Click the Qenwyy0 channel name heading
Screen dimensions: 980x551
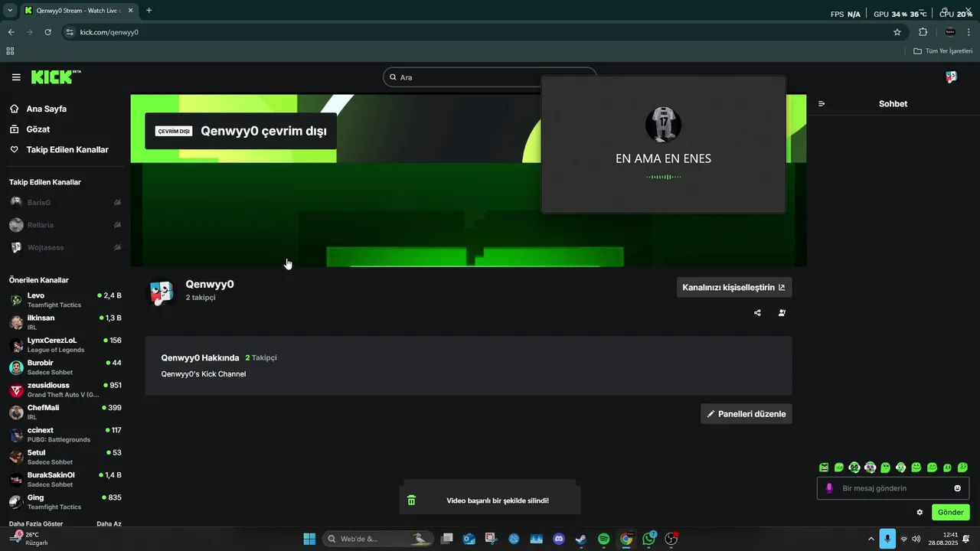click(x=210, y=284)
